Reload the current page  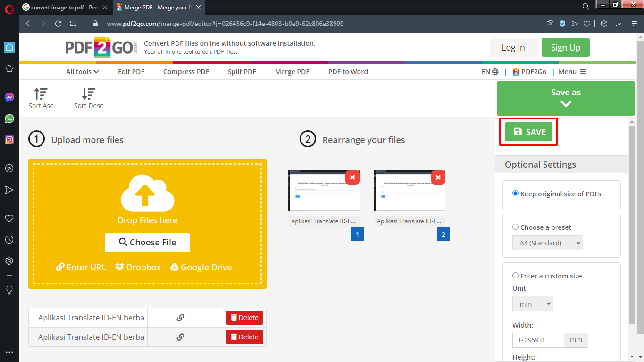point(58,24)
